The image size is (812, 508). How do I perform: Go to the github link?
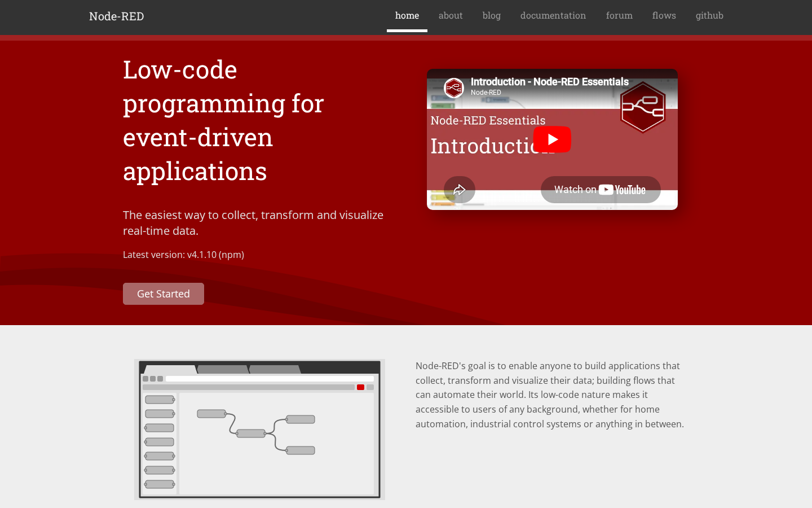click(x=709, y=16)
